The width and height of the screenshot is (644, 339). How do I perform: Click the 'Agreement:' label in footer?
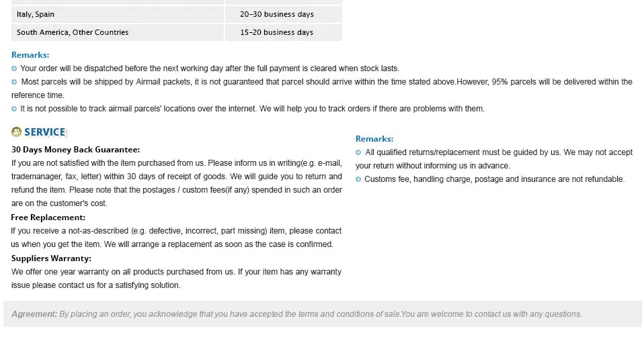point(34,314)
